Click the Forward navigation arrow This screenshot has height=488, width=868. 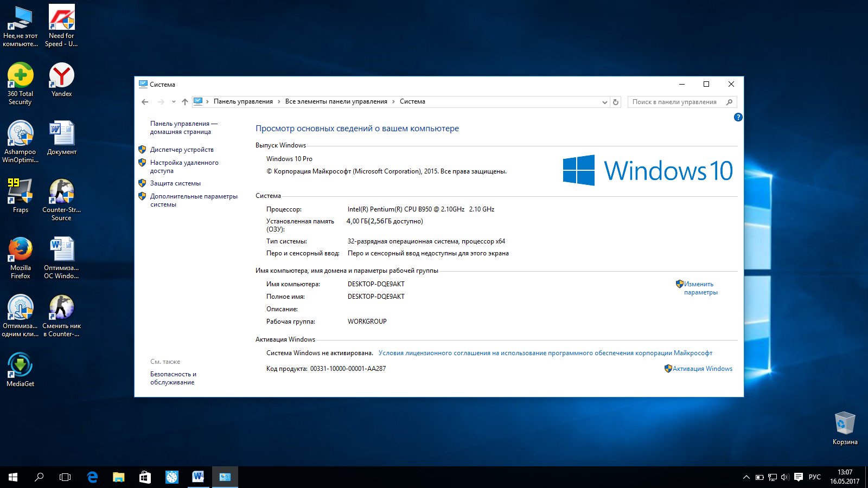click(x=161, y=101)
